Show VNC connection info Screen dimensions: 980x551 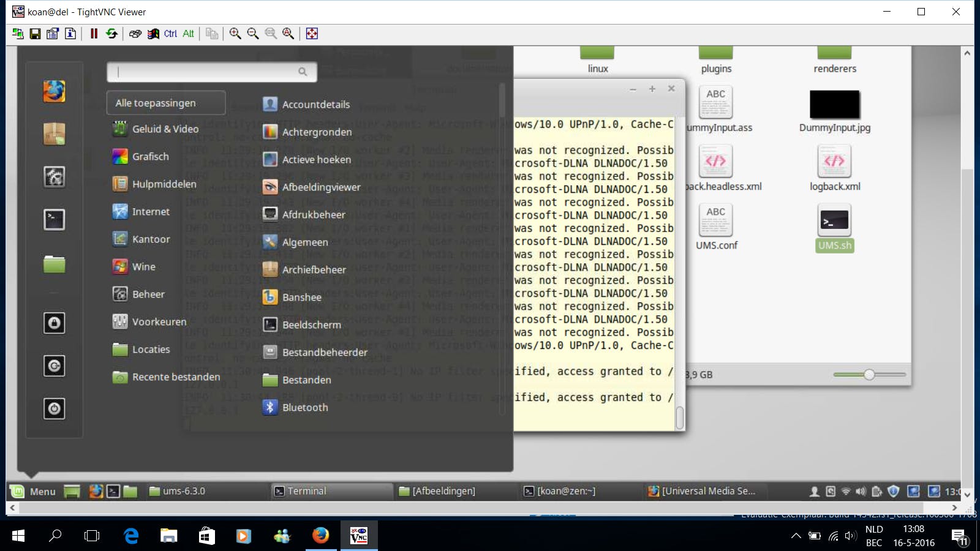[x=70, y=34]
